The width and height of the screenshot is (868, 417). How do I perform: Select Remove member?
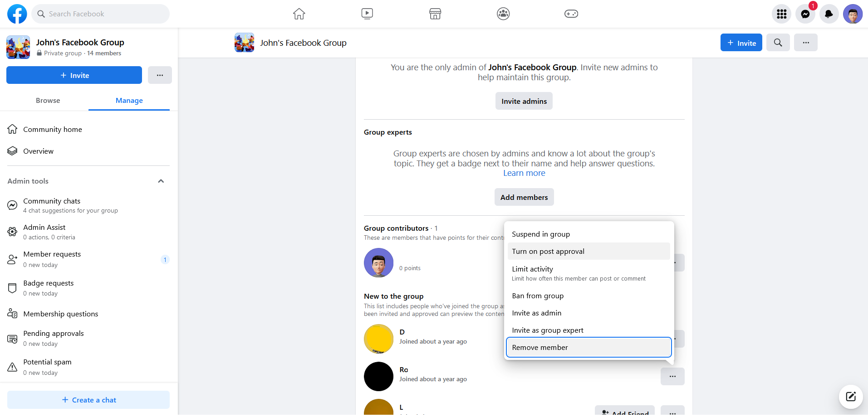click(589, 347)
